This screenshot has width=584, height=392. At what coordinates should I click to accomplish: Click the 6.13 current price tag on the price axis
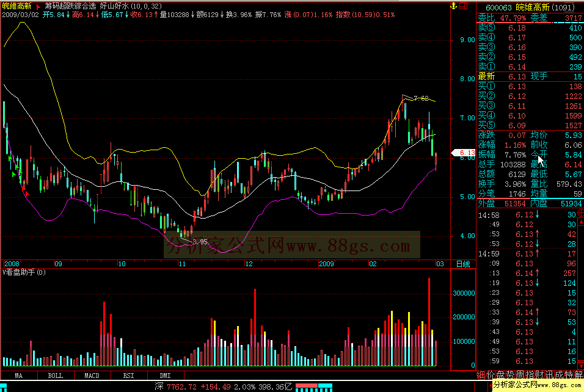click(463, 153)
